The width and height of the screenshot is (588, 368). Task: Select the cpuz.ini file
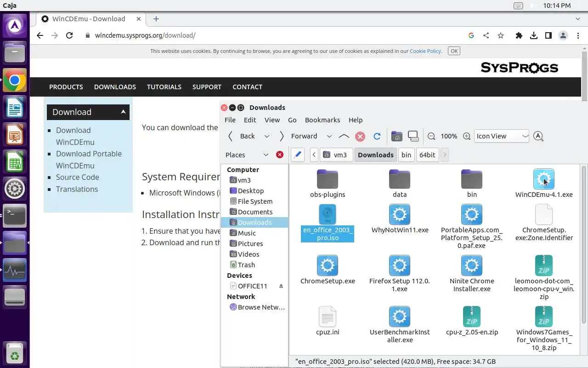pyautogui.click(x=328, y=321)
